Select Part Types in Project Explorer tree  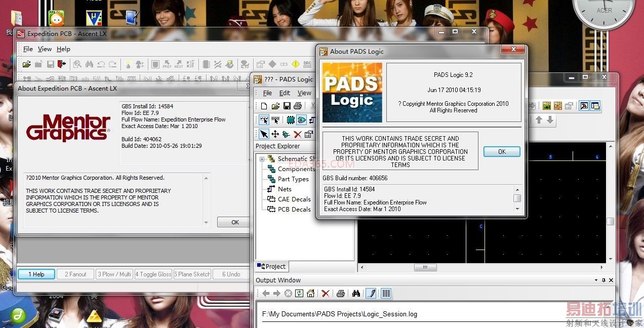click(x=293, y=179)
